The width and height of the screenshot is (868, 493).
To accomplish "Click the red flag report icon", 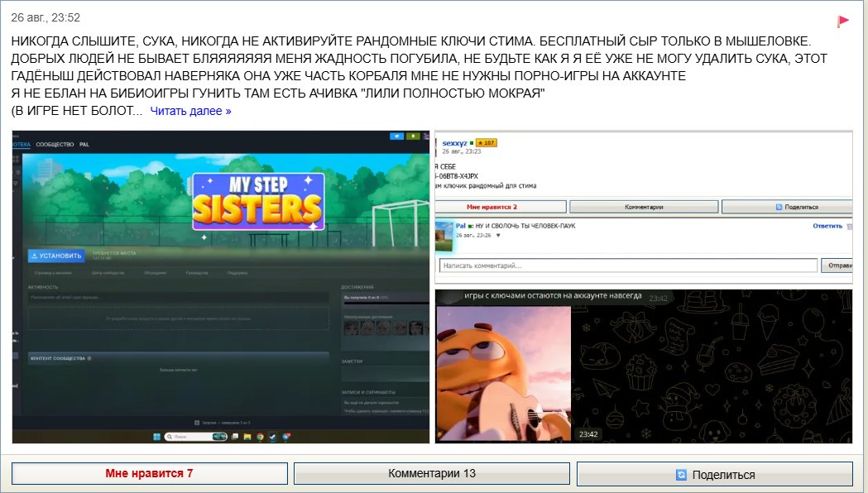I will [842, 22].
